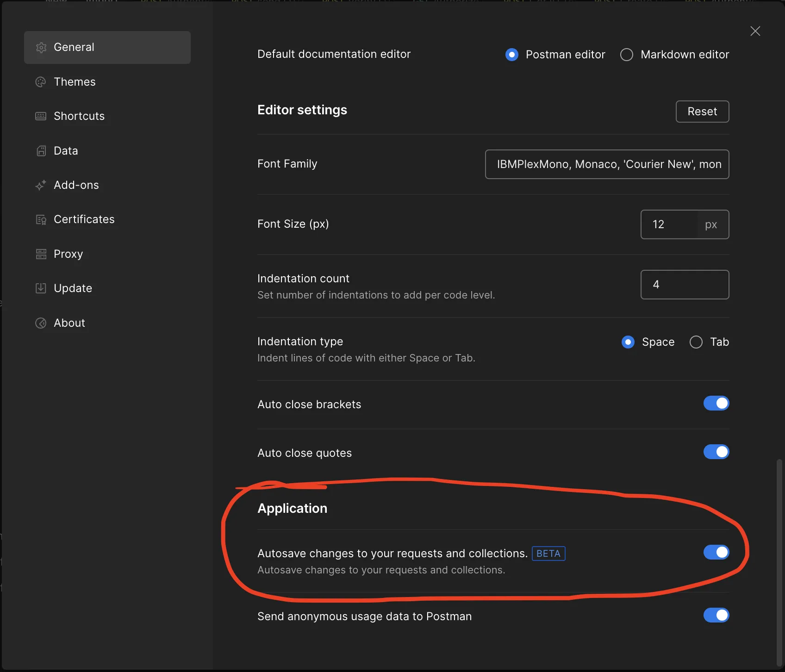Toggle Autosave changes to requests and collections
Screen dimensions: 785x672
pyautogui.click(x=716, y=552)
